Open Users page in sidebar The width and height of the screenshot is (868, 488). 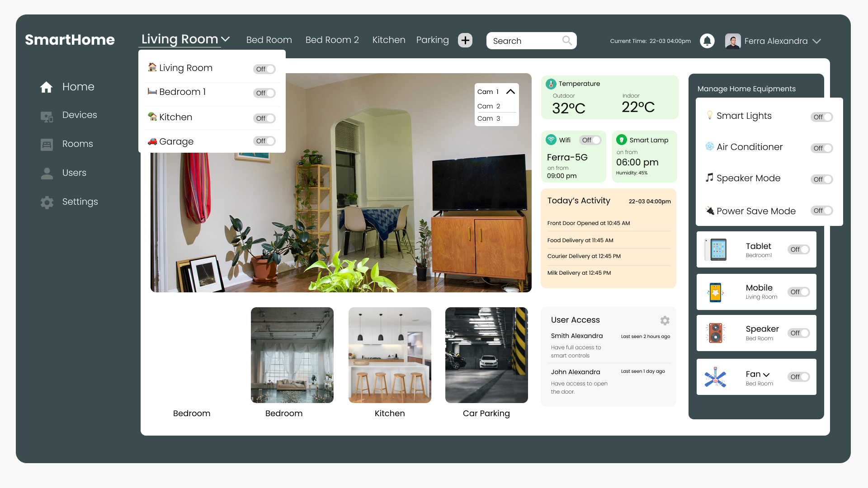[x=74, y=173]
